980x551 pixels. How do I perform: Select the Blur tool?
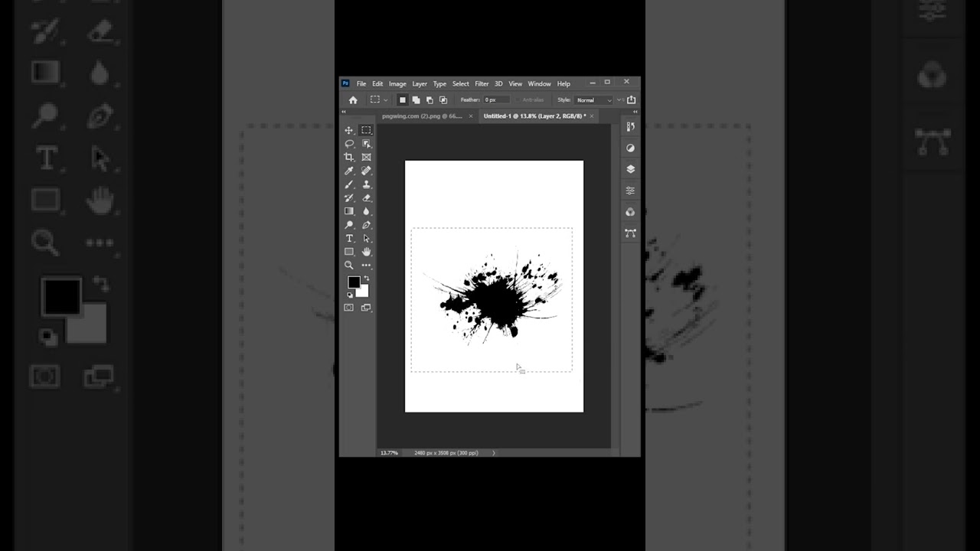click(x=366, y=211)
